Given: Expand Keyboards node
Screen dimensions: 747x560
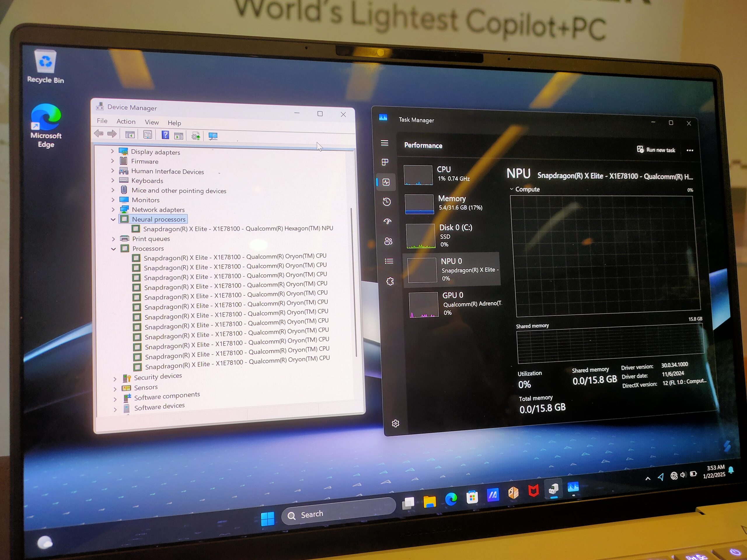Looking at the screenshot, I should (113, 180).
